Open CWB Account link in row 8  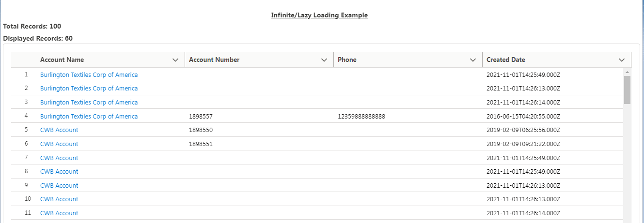[59, 172]
